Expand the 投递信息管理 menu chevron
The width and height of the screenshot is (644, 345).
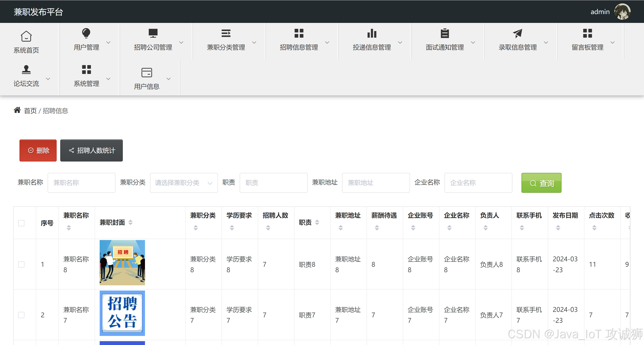coord(400,43)
